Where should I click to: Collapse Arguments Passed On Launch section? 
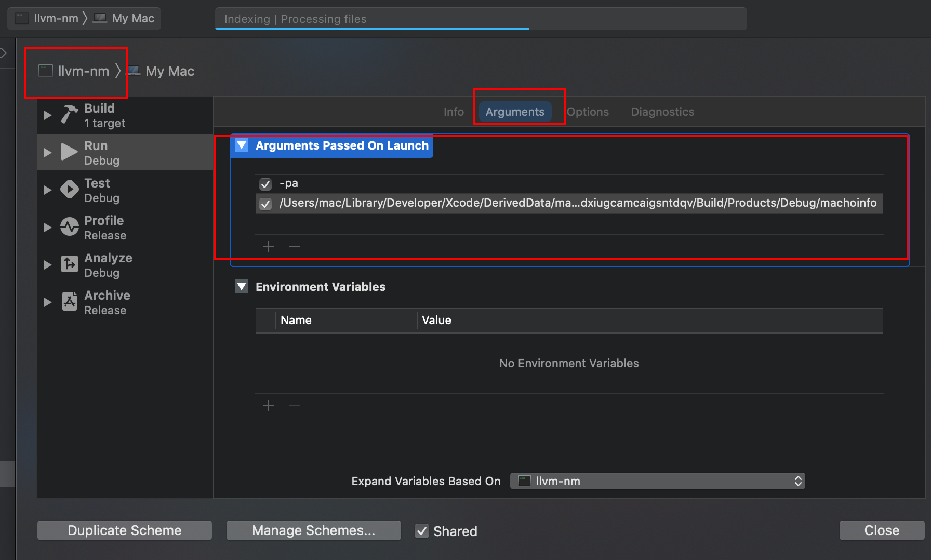pos(242,145)
